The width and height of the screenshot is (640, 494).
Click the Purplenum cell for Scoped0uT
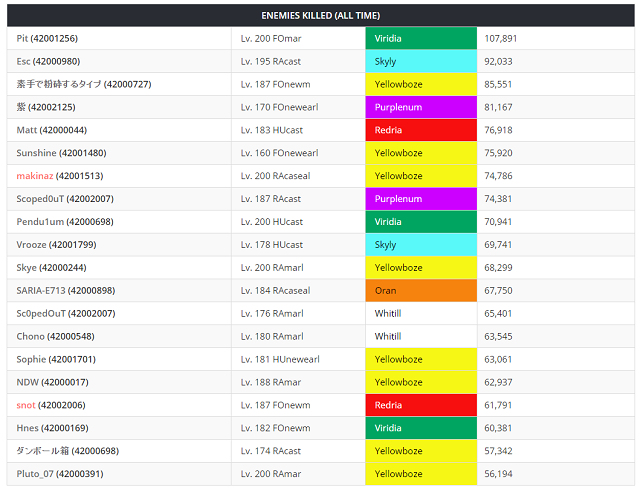coord(421,199)
